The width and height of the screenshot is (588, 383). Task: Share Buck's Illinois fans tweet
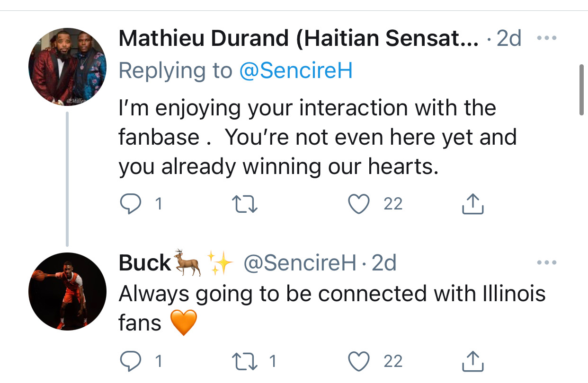[472, 361]
